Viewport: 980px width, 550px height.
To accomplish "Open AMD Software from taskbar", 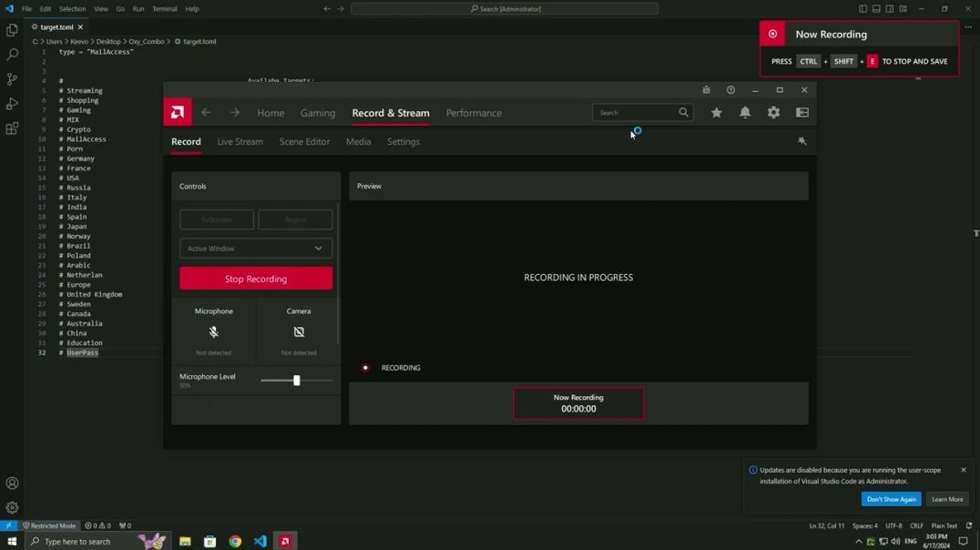I will click(x=285, y=541).
